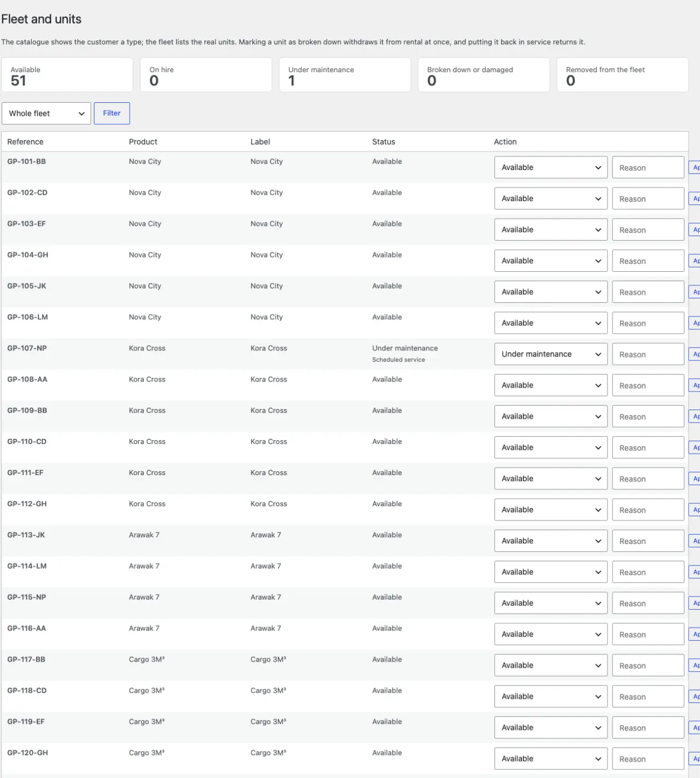
Task: Expand the status select for GP-120-GH
Action: [x=551, y=759]
